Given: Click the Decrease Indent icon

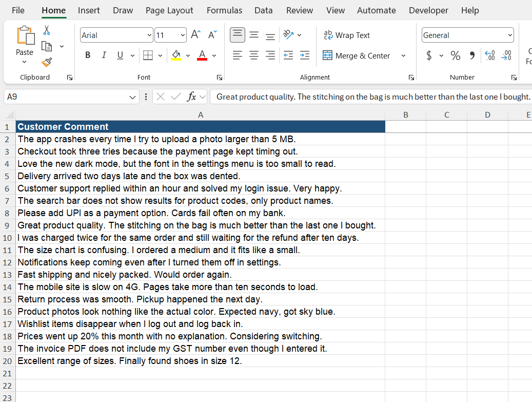Looking at the screenshot, I should coord(288,55).
